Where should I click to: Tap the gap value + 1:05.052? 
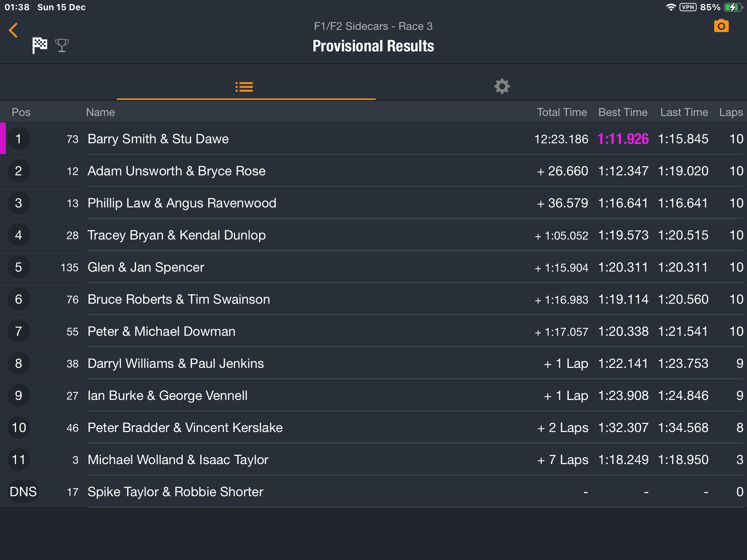coord(561,236)
